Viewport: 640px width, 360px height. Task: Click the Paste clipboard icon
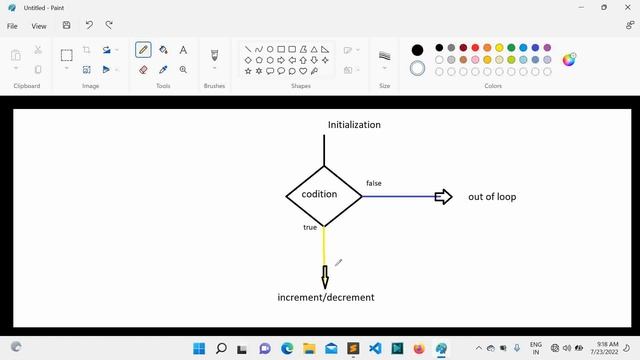(16, 55)
